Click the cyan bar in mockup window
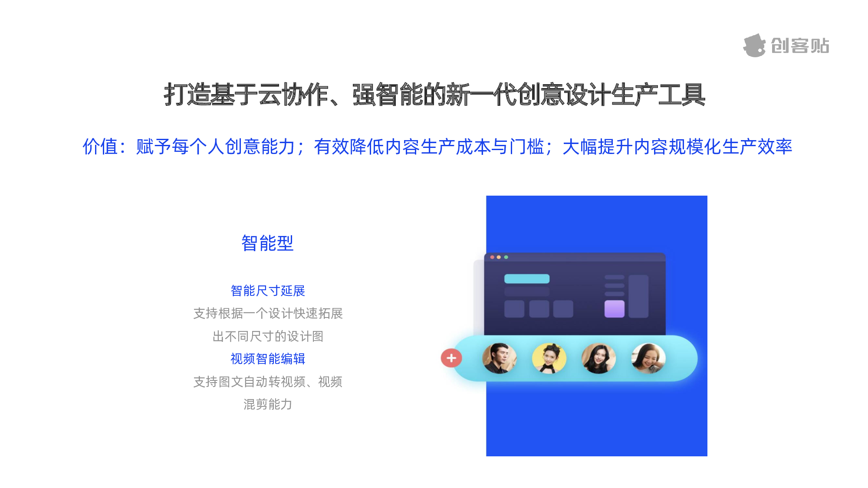The height and width of the screenshot is (488, 868). click(527, 278)
